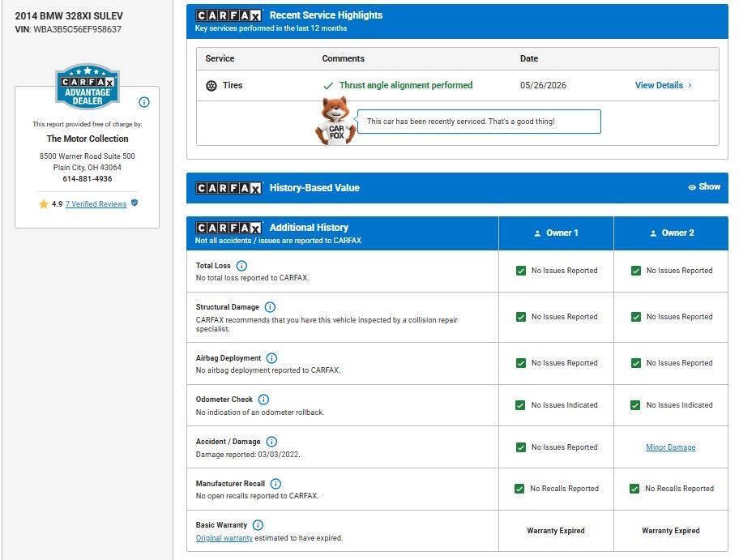Click the Date column header
739x560 pixels.
click(529, 58)
